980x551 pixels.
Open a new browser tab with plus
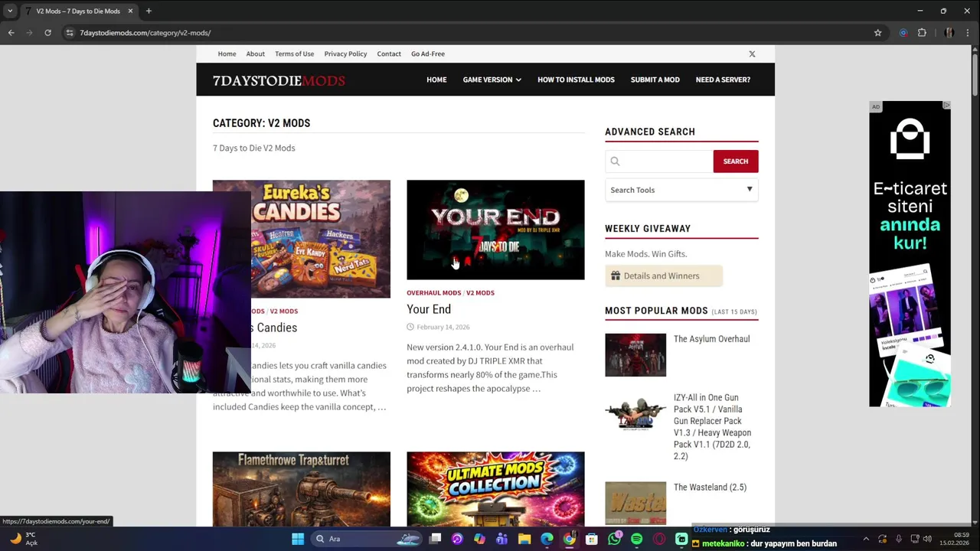pos(149,11)
